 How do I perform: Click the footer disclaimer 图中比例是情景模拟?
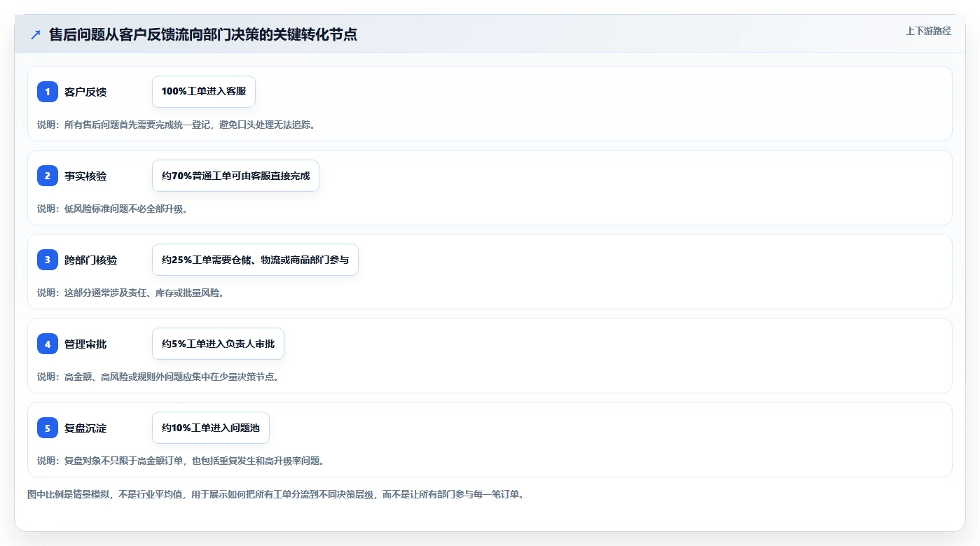point(275,494)
